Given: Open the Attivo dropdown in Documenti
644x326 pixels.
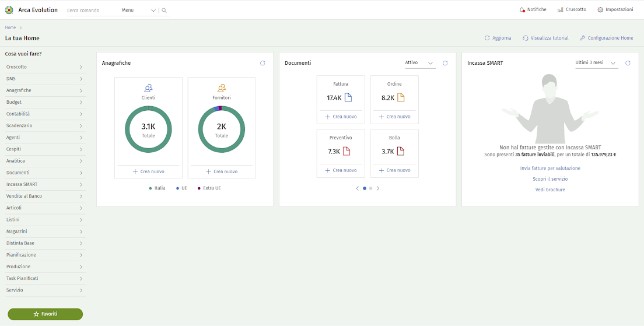Looking at the screenshot, I should click(419, 63).
